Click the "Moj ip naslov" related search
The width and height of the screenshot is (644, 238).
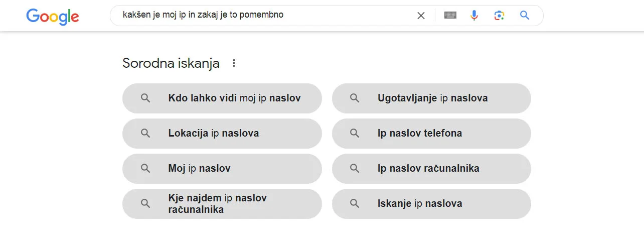pos(200,169)
